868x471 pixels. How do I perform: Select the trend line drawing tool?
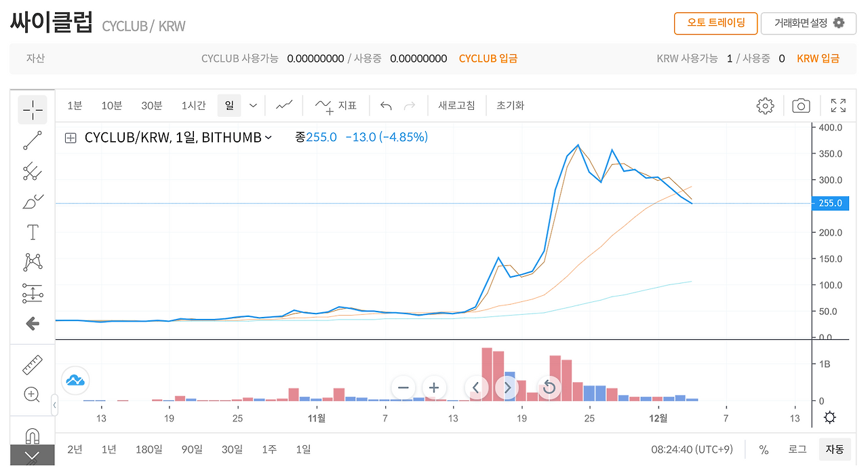click(x=32, y=140)
